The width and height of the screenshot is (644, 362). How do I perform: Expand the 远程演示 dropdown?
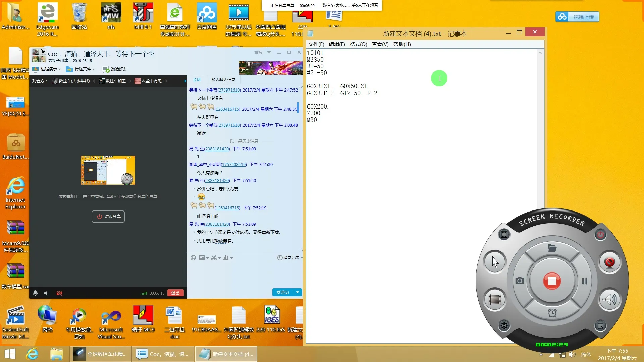point(60,69)
